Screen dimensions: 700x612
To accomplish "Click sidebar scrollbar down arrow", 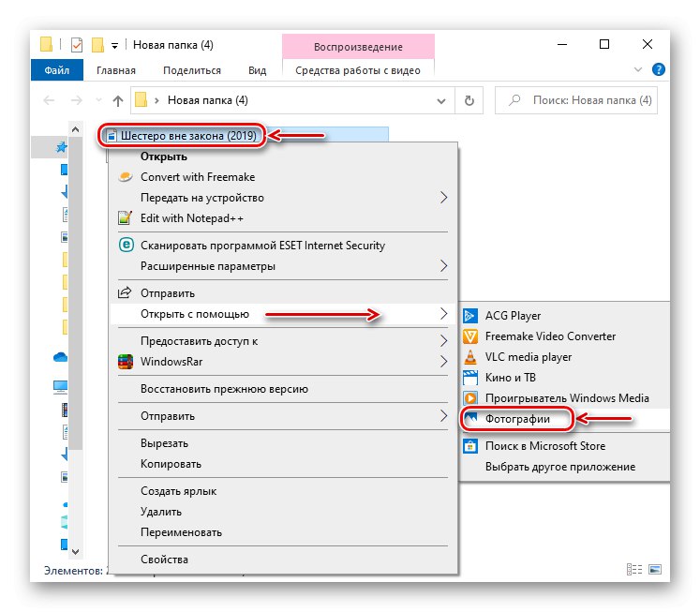I will coord(76,552).
